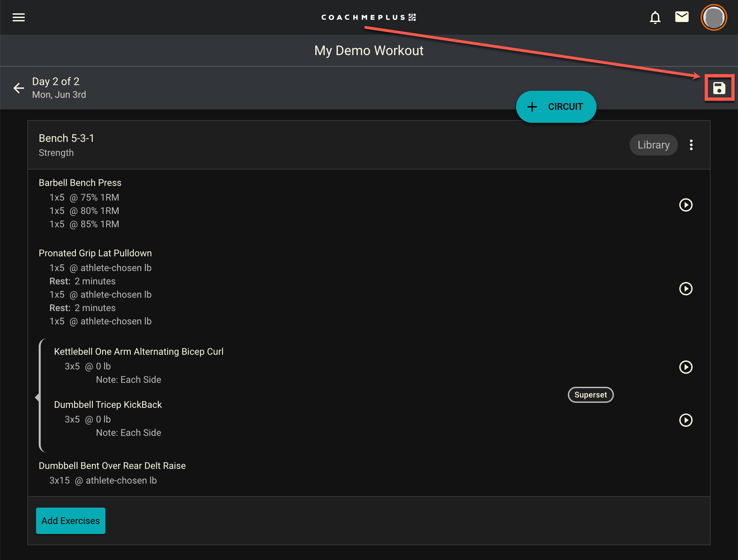Go back using the left arrow
This screenshot has width=738, height=560.
coord(19,88)
